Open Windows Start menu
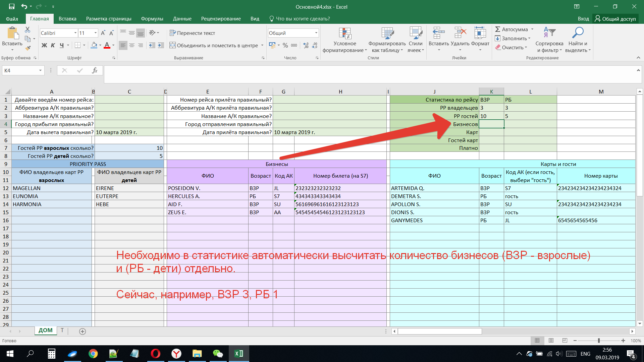 tap(10, 354)
